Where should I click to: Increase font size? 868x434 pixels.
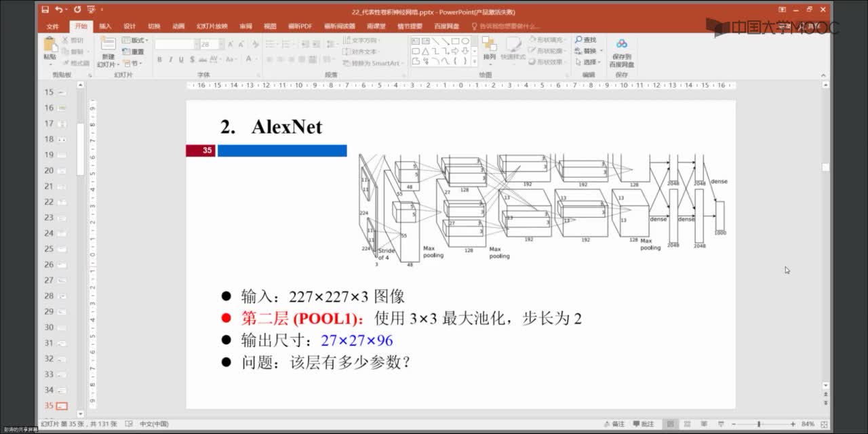(231, 44)
